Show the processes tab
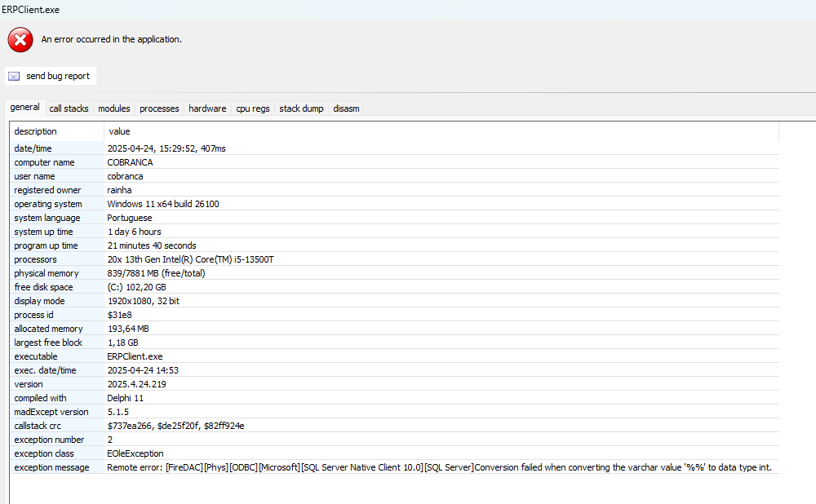 pyautogui.click(x=159, y=108)
